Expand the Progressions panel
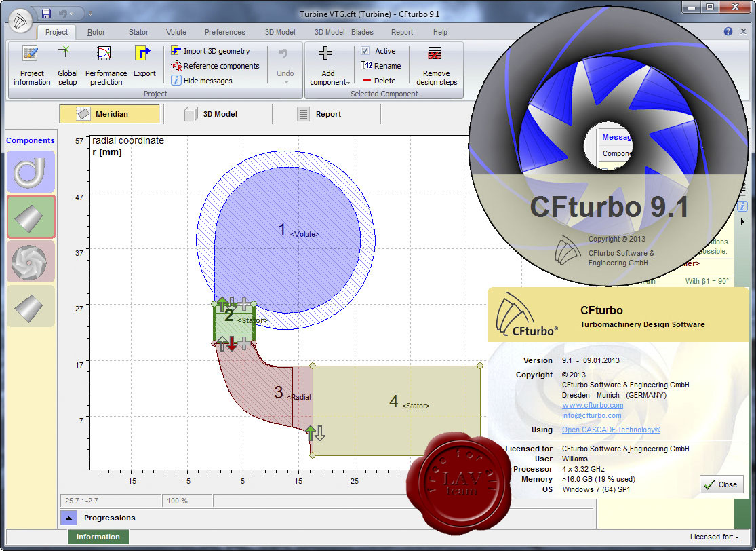756x551 pixels. (x=68, y=518)
